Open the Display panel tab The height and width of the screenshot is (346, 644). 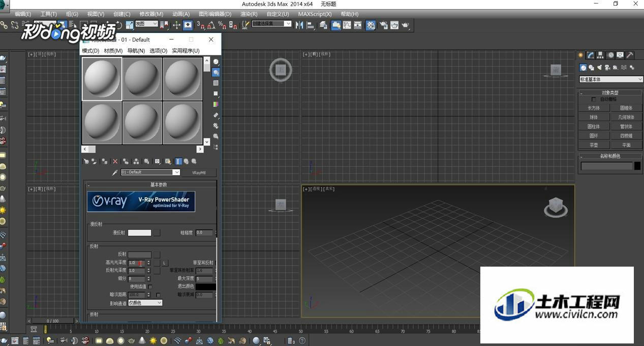(620, 55)
